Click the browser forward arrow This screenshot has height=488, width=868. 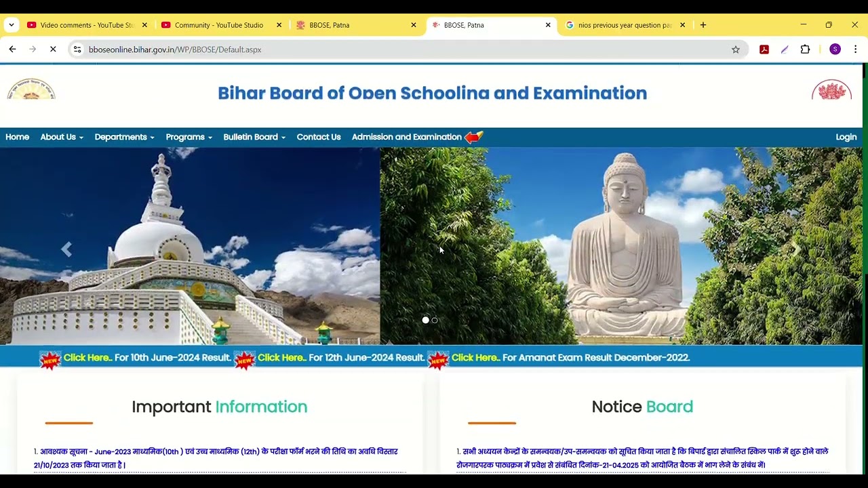point(33,49)
